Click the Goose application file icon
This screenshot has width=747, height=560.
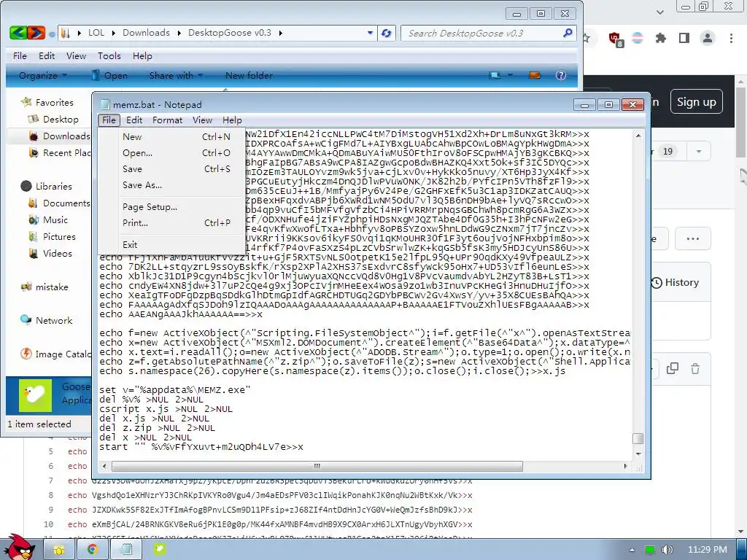pos(35,395)
